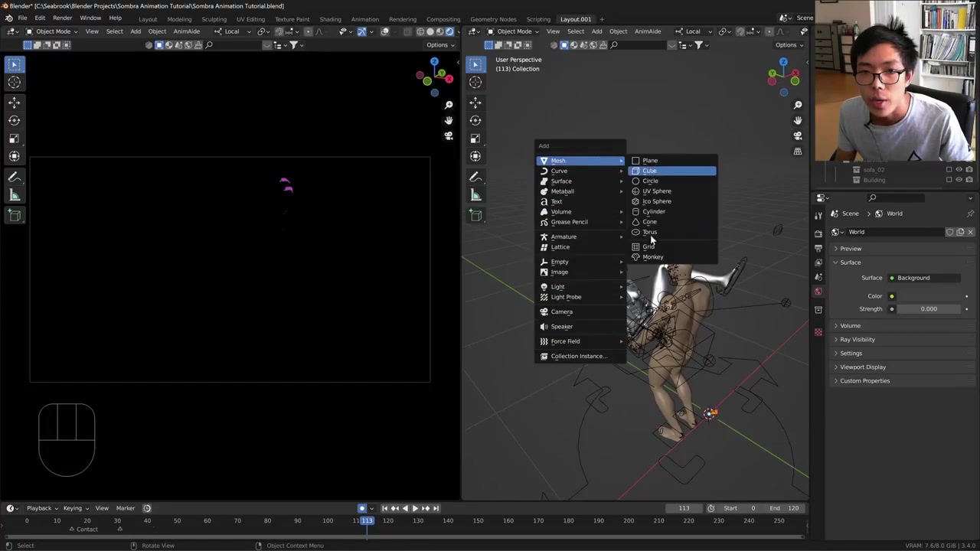Screen dimensions: 980x551
Task: Select the Move tool in left viewport
Action: (14, 102)
